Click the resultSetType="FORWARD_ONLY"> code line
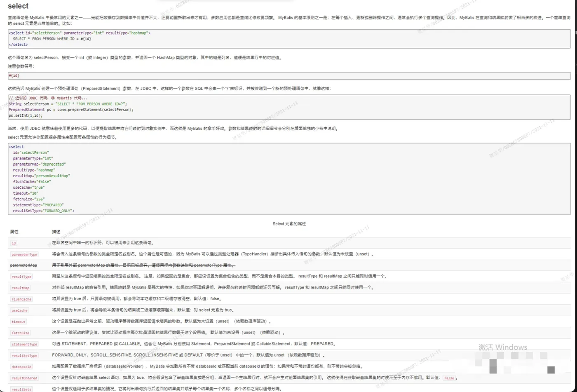The width and height of the screenshot is (577, 392). point(44,211)
